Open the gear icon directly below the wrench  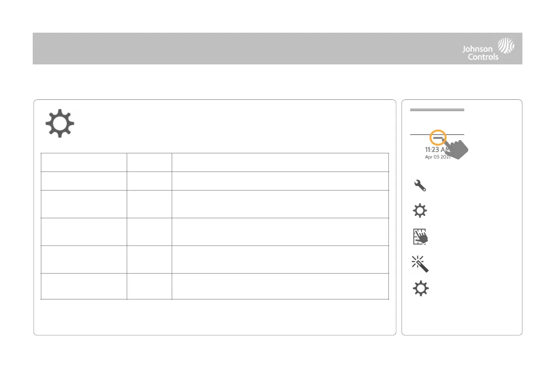(x=419, y=211)
